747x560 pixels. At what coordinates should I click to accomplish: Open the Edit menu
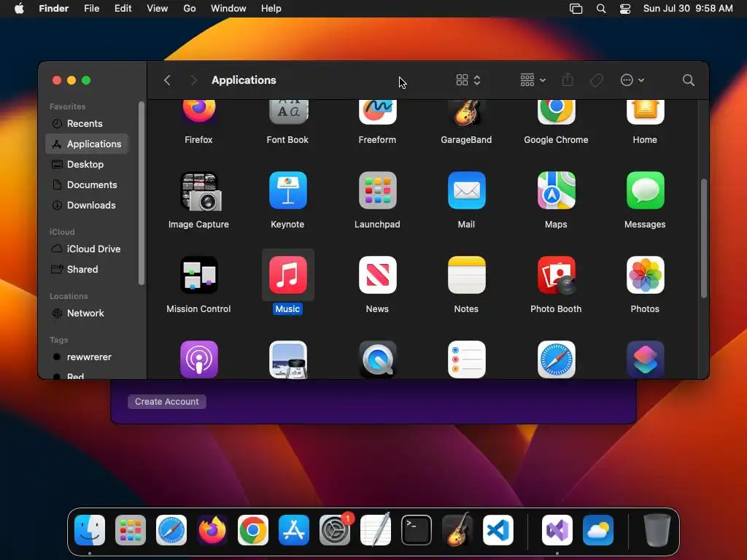point(123,9)
